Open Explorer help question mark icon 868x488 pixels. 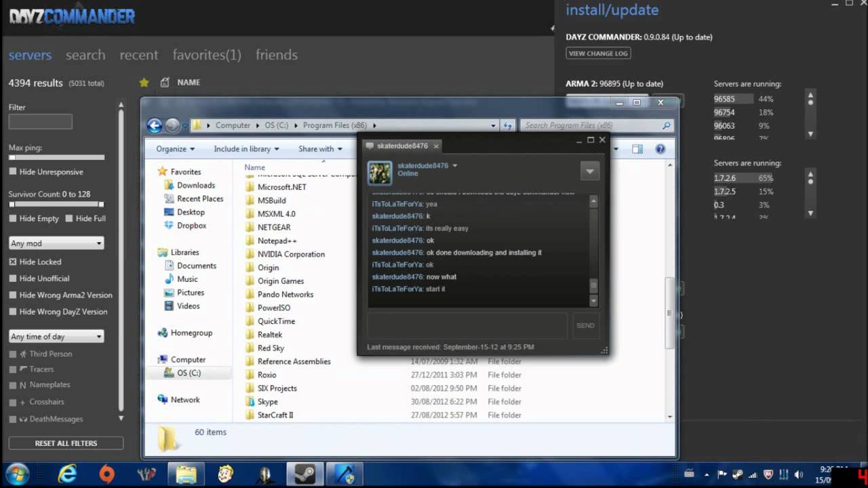(x=660, y=149)
